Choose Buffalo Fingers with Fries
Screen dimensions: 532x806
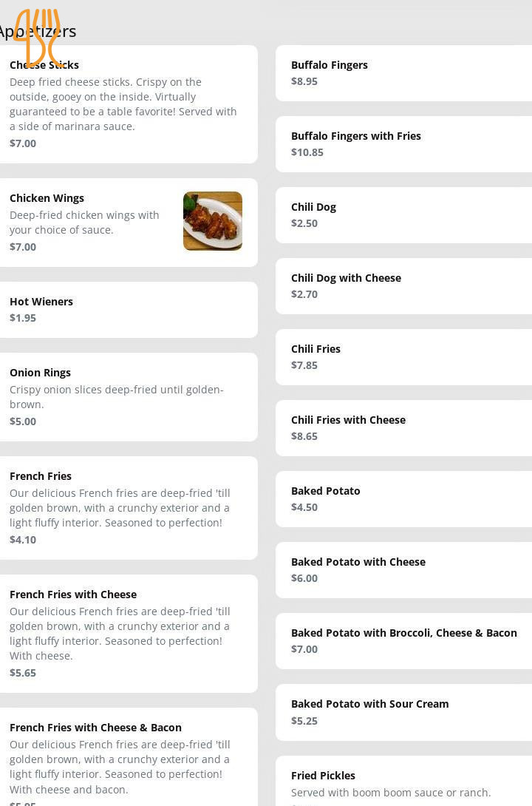[x=403, y=144]
